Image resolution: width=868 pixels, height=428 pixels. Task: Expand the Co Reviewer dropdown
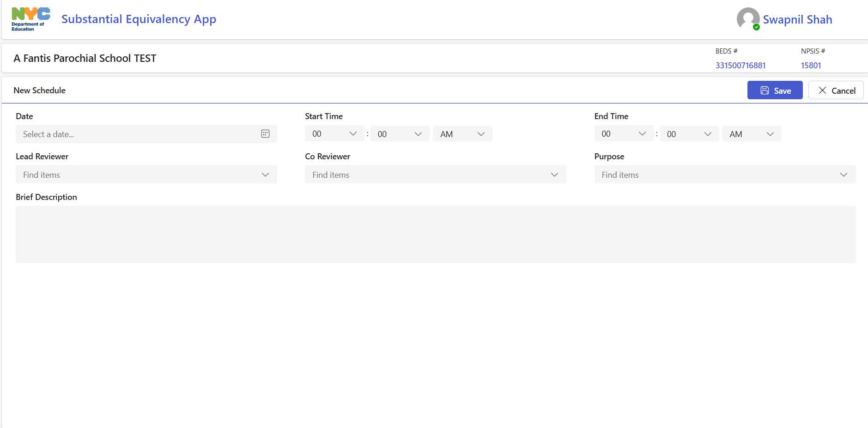click(435, 175)
